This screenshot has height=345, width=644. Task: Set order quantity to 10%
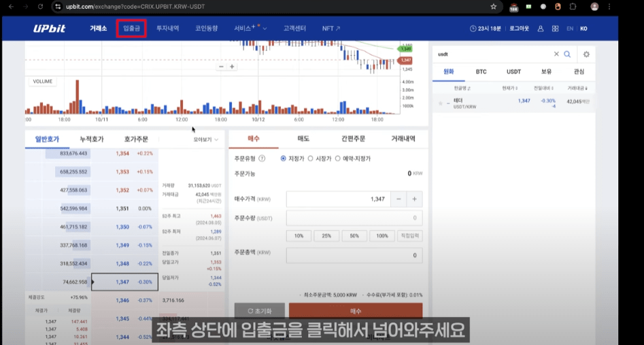coord(299,235)
